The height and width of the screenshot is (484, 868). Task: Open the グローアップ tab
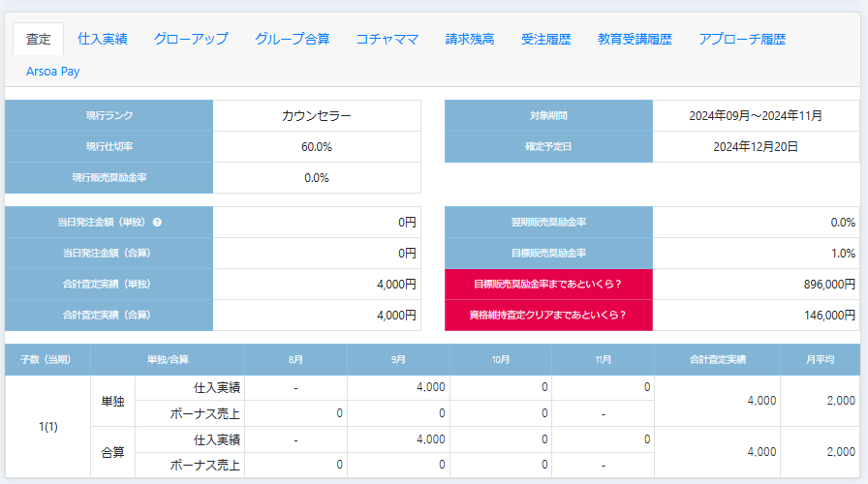click(190, 39)
